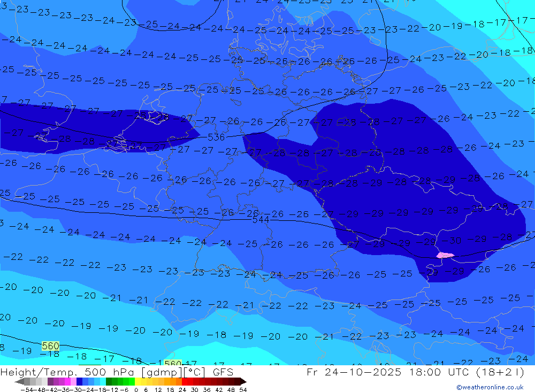The height and width of the screenshot is (392, 535).
Task: Select the bright yellow swatch in the legend
Action: (x=138, y=381)
